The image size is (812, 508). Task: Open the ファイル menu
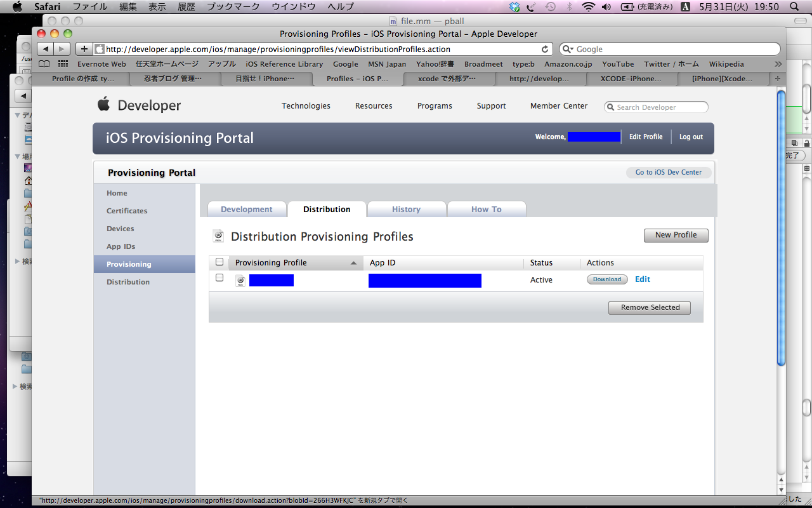click(89, 7)
